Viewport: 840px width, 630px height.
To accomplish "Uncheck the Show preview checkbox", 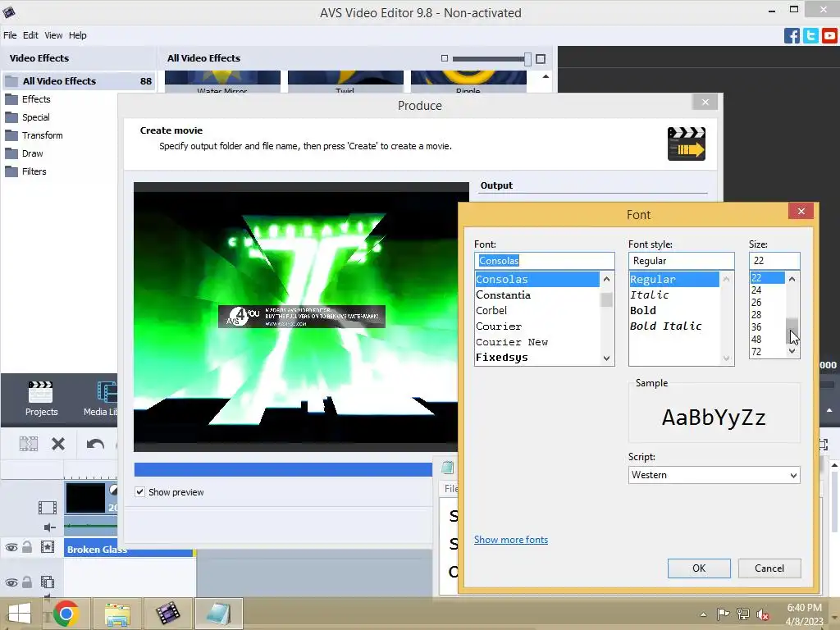I will coord(139,492).
